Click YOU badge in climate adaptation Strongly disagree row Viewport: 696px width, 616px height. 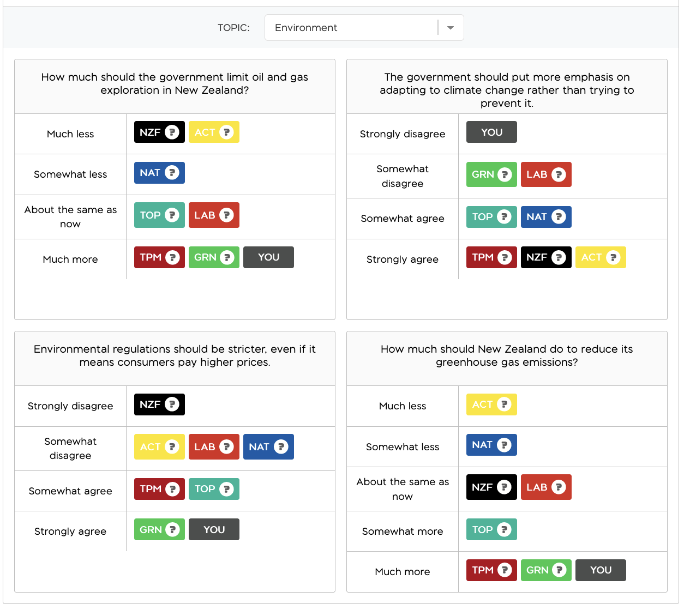point(491,132)
